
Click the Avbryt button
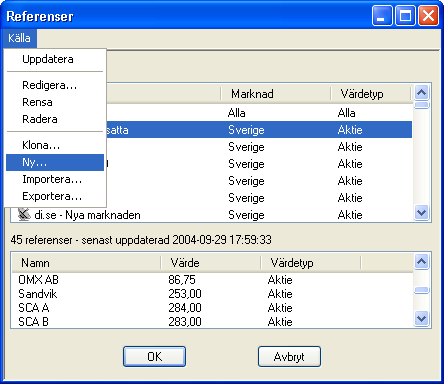289,357
